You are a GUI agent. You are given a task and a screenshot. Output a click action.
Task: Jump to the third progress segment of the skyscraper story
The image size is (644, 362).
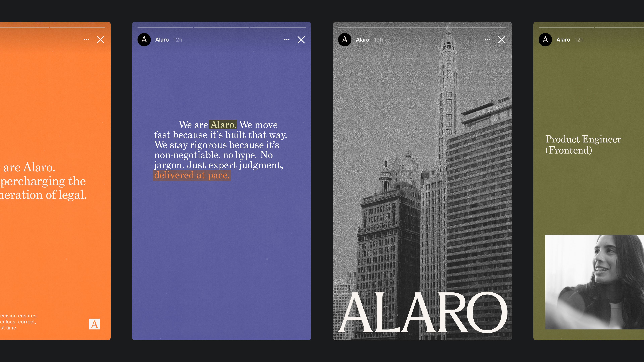[x=478, y=27]
